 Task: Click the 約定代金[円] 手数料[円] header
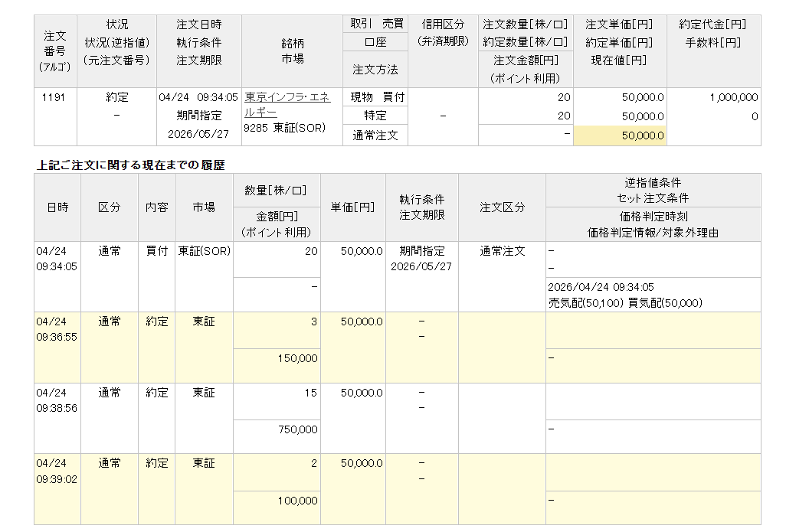click(x=713, y=51)
